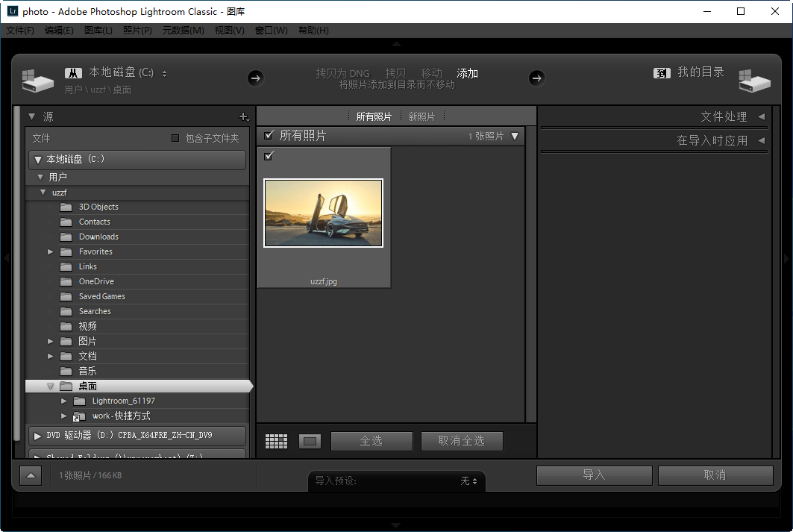Screen dimensions: 793x532
Task: Switch to the 新照片 tab
Action: click(x=421, y=116)
